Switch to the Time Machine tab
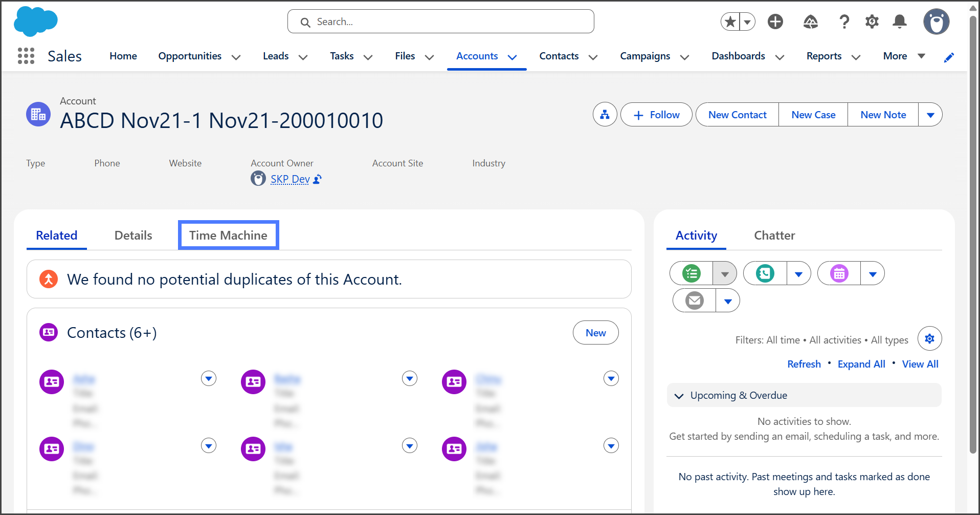Screen dimensions: 980x515 click(x=228, y=235)
